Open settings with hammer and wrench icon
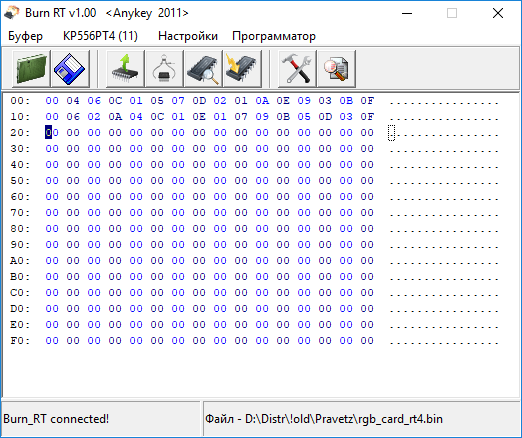 297,69
